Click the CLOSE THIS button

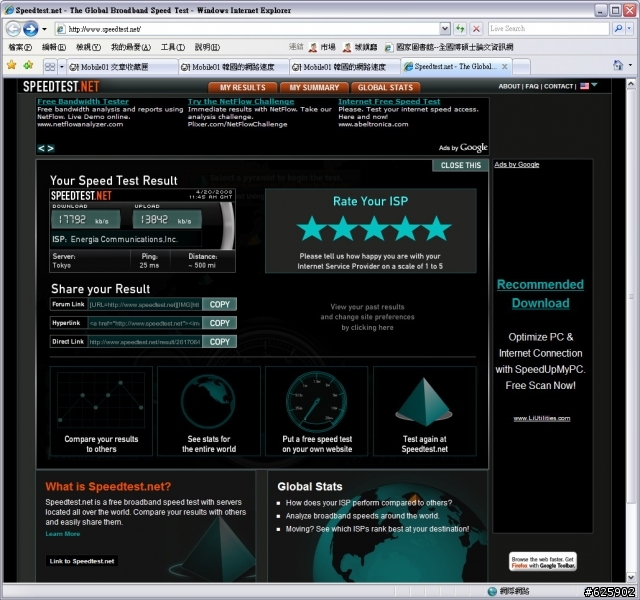click(460, 165)
